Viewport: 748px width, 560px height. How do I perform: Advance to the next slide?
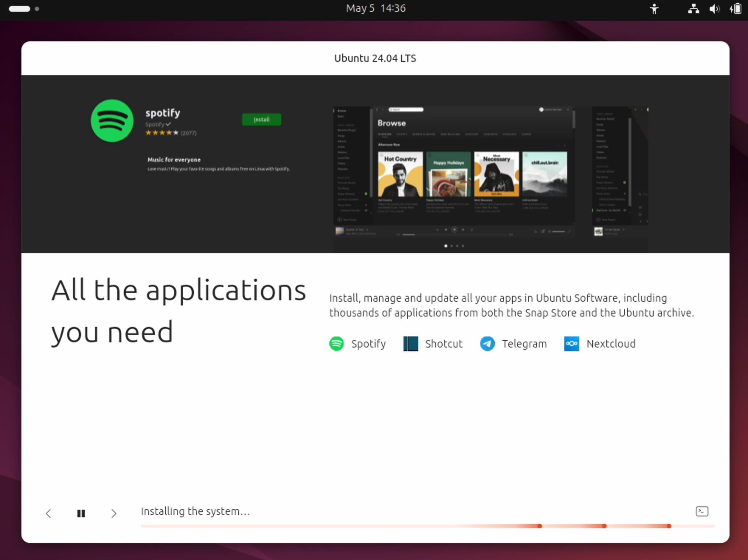(114, 513)
